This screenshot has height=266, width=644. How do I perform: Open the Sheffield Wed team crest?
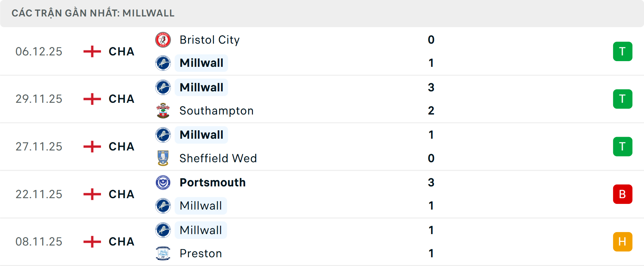[163, 158]
